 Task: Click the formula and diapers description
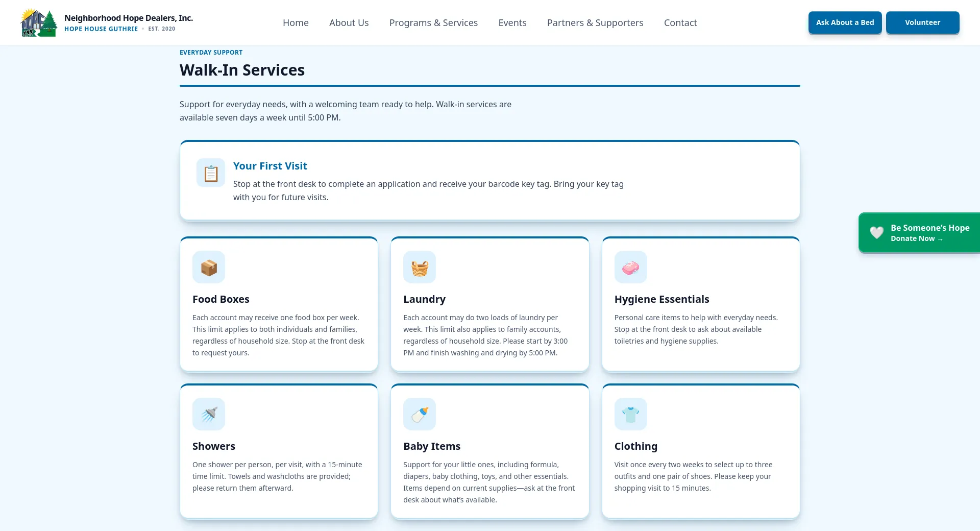coord(489,482)
